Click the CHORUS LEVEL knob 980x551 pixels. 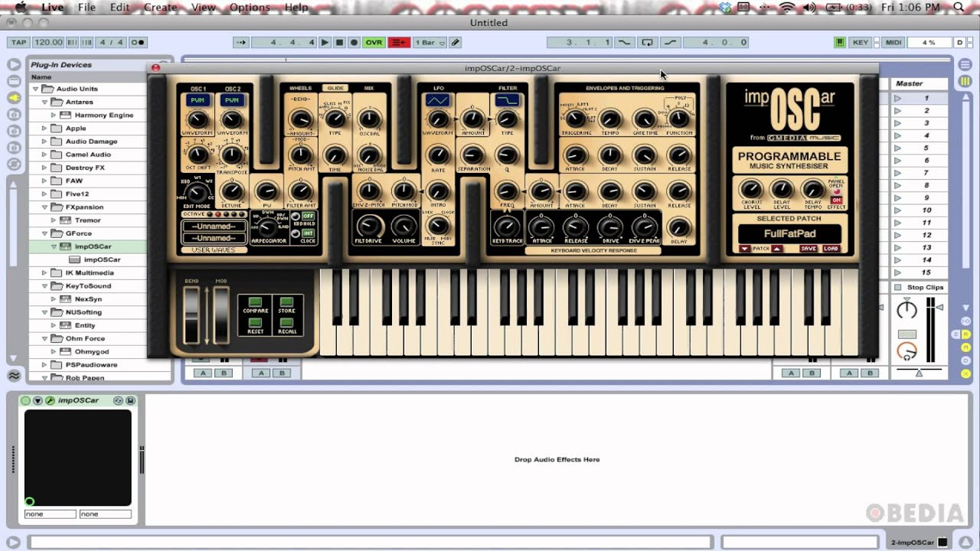point(750,190)
